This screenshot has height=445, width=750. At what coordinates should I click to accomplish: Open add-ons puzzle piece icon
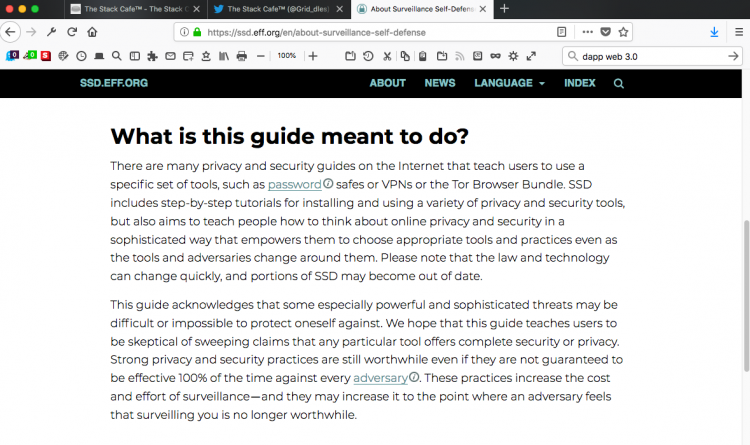click(x=153, y=56)
